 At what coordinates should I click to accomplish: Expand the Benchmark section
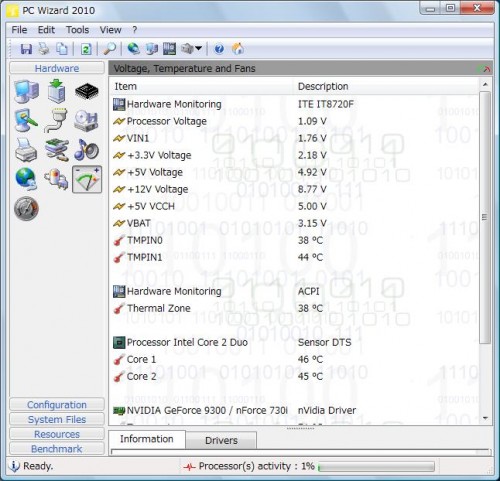57,449
